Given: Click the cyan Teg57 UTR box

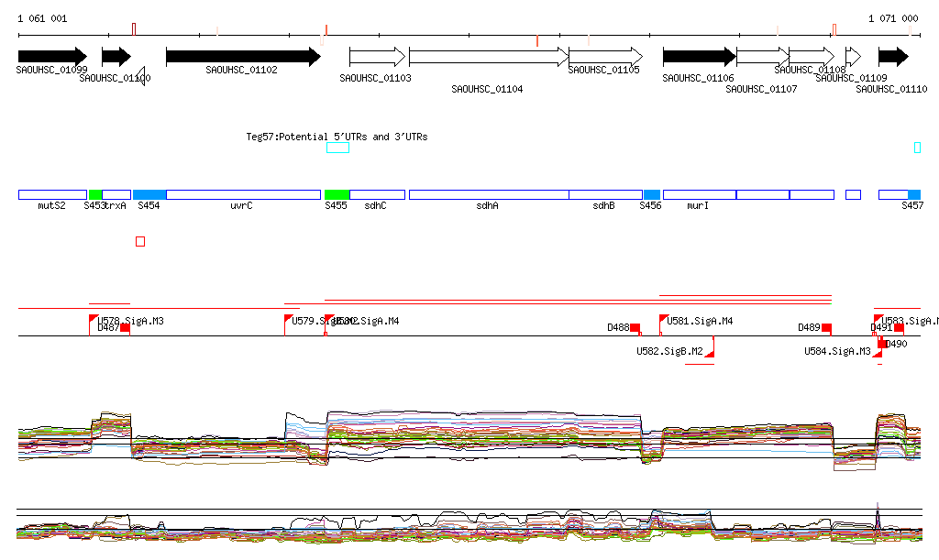Looking at the screenshot, I should (337, 148).
